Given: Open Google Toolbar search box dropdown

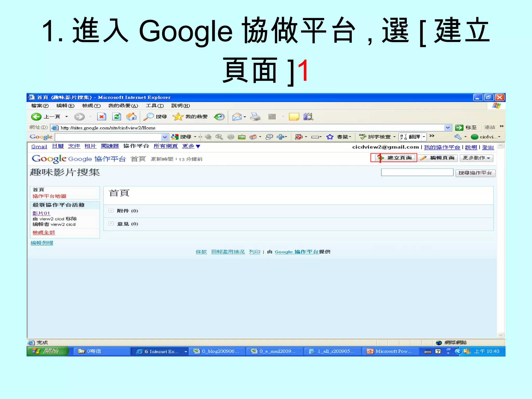Looking at the screenshot, I should pos(165,137).
